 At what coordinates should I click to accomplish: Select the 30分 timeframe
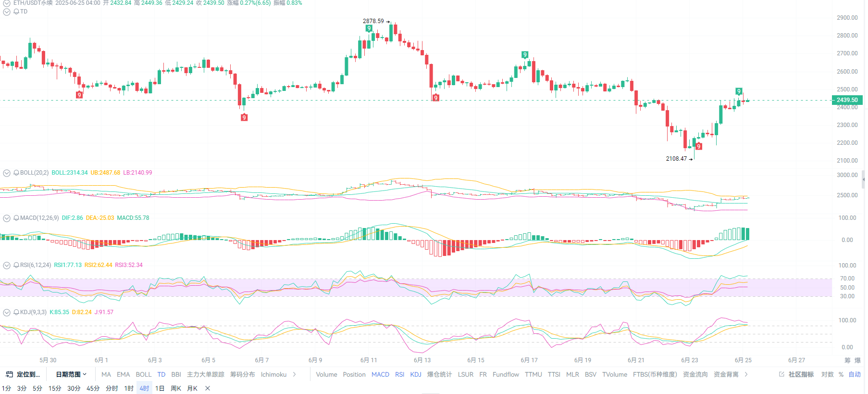(x=74, y=388)
